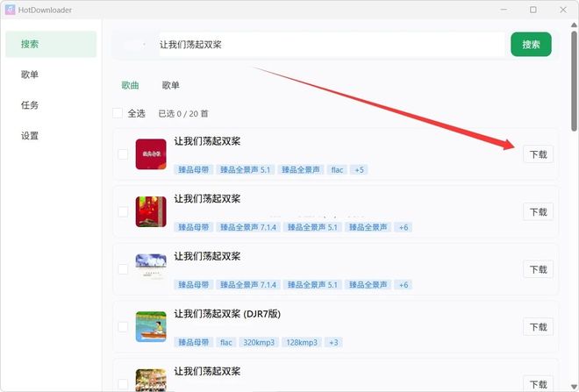Click 臻品母带 tag on the blue sky cover song

[x=194, y=285]
